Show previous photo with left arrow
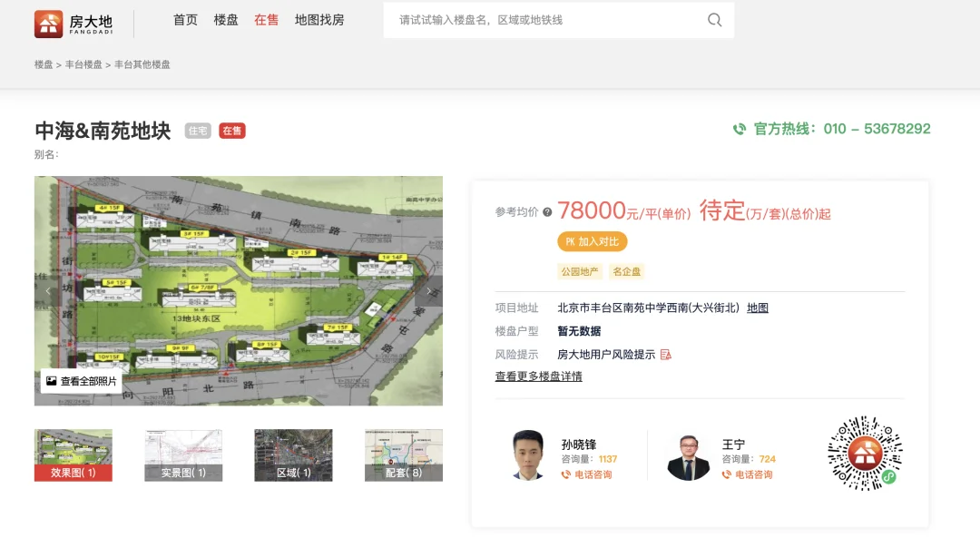Viewport: 980px width, 557px height. pos(48,290)
